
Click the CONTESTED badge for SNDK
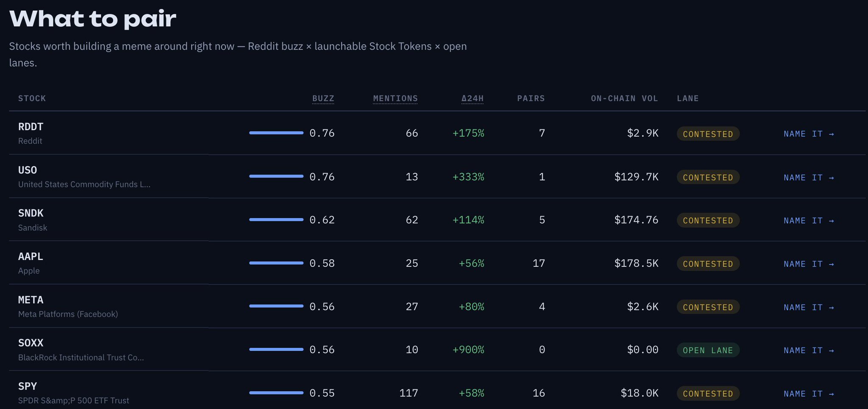[708, 221]
